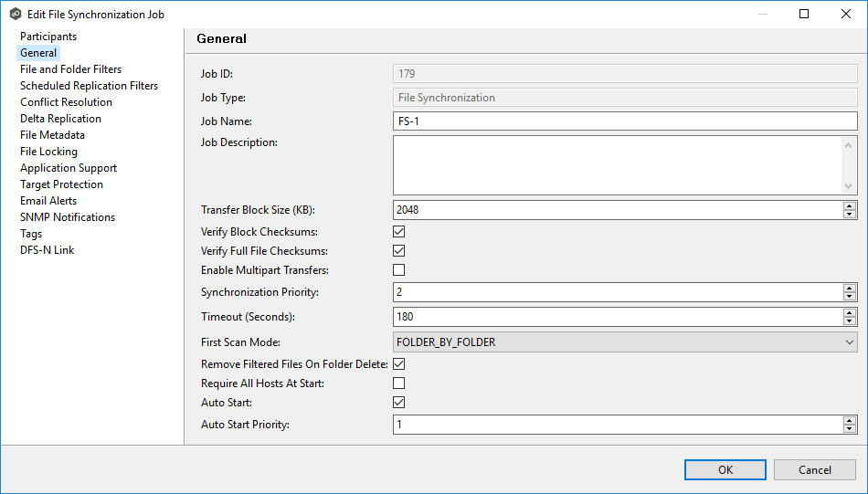This screenshot has width=868, height=494.
Task: Open the DFS-N Link page
Action: pyautogui.click(x=47, y=250)
